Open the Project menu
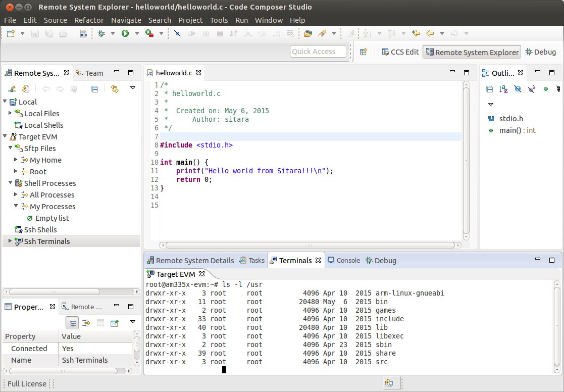564x392 pixels. [x=190, y=20]
